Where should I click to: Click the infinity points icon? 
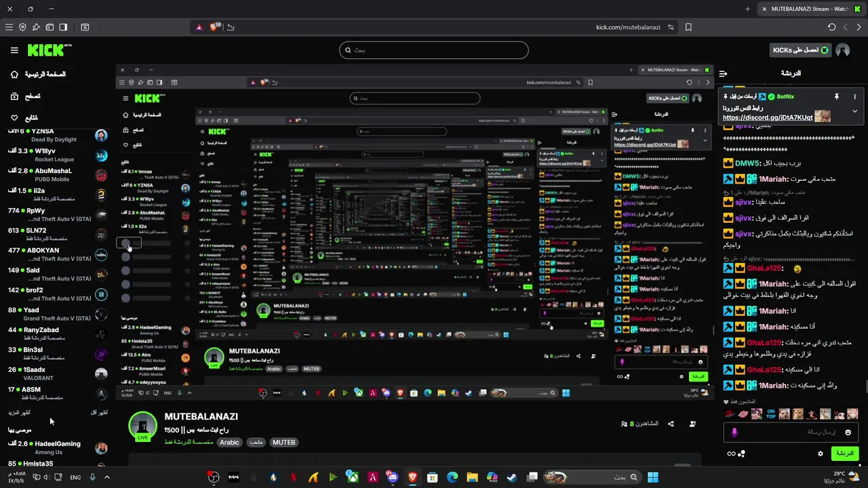[x=731, y=453]
